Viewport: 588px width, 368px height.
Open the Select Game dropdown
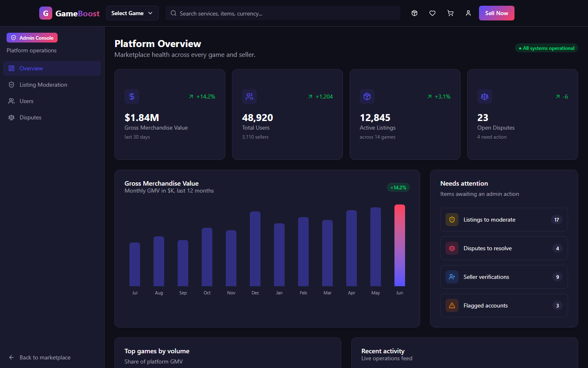click(x=132, y=13)
